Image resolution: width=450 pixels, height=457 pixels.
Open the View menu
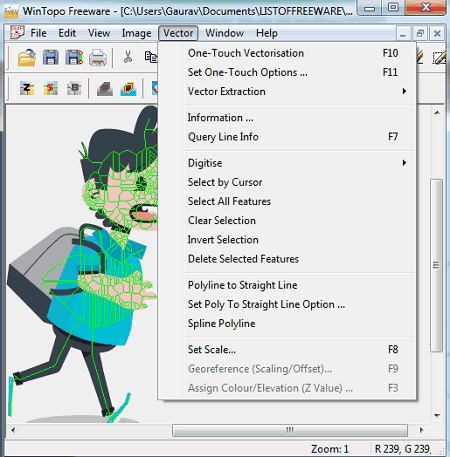(99, 33)
